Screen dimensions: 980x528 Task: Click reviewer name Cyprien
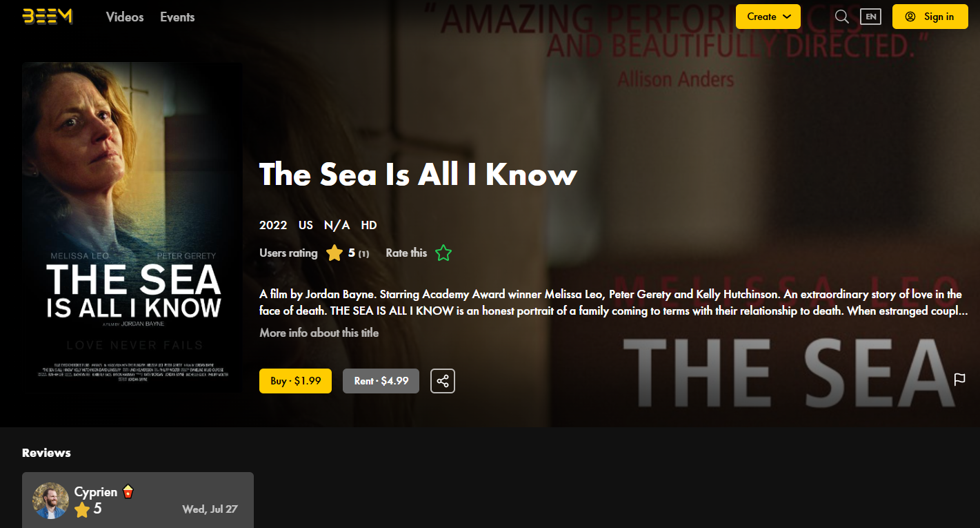[x=96, y=492]
